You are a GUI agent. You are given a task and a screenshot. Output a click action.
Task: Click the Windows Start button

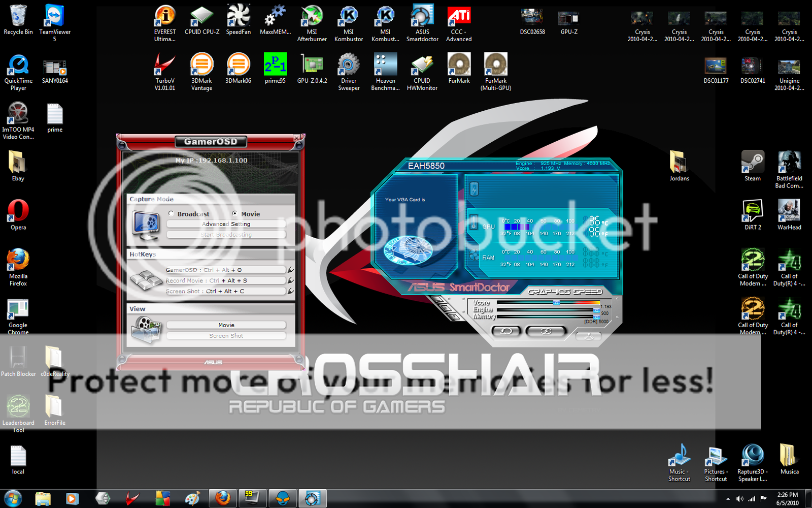coord(13,499)
